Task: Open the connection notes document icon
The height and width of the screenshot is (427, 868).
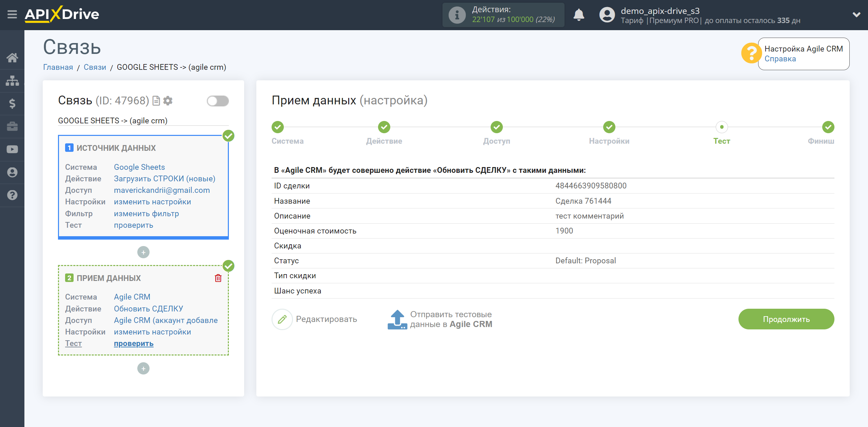Action: (x=156, y=101)
